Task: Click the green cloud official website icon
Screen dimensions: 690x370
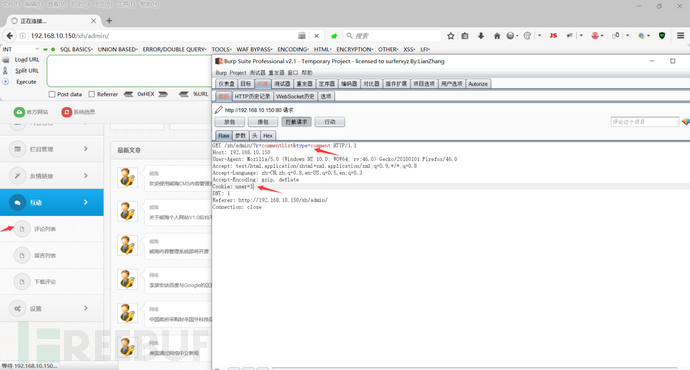Action: point(19,112)
